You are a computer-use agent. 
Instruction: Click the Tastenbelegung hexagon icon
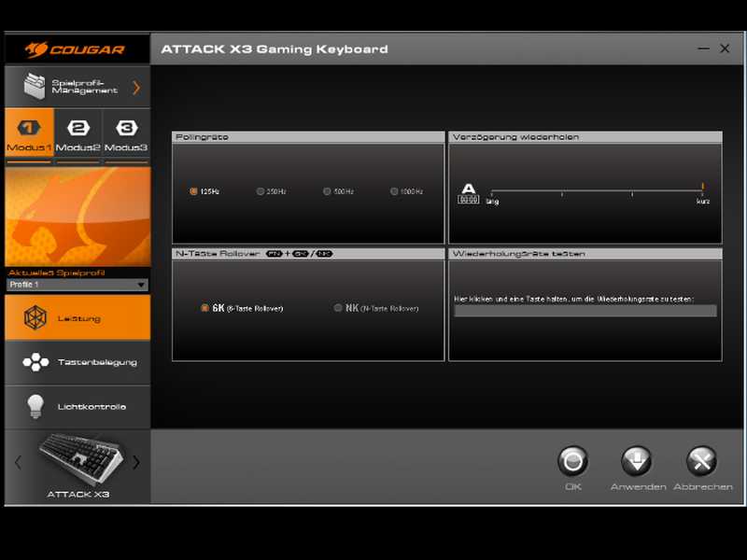35,362
